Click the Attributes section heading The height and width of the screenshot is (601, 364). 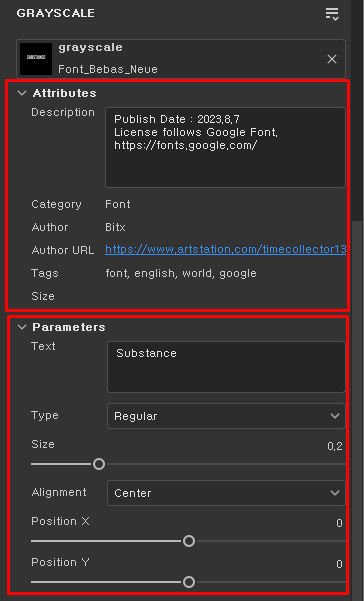click(64, 93)
